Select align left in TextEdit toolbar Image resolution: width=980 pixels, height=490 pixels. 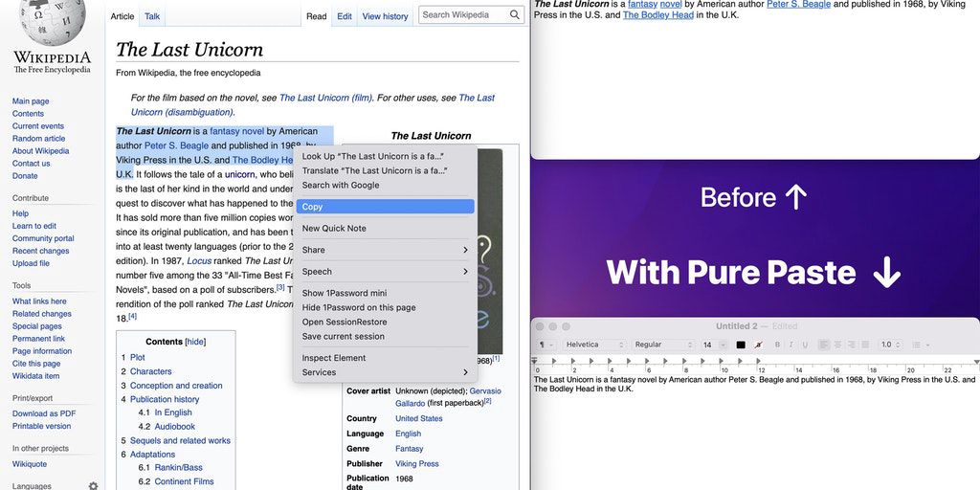[824, 345]
